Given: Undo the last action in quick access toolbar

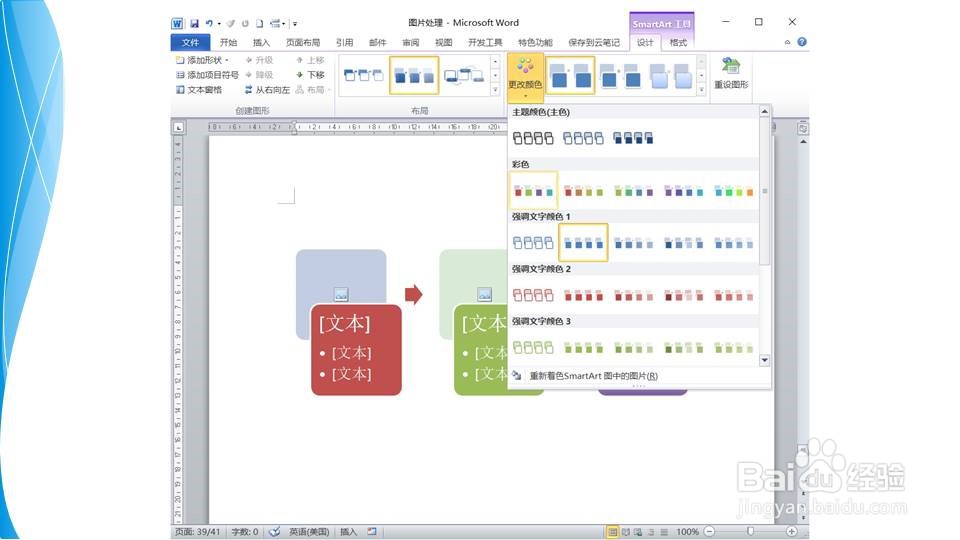Looking at the screenshot, I should (209, 23).
